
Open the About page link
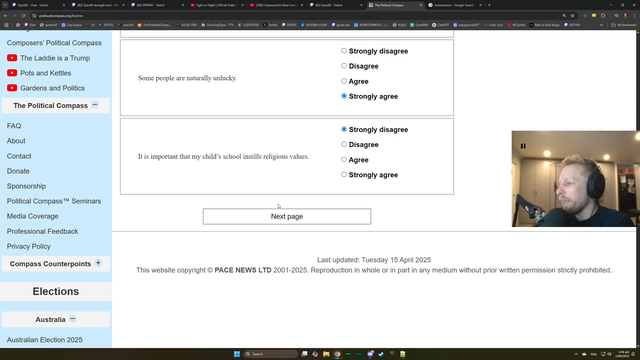click(x=16, y=141)
